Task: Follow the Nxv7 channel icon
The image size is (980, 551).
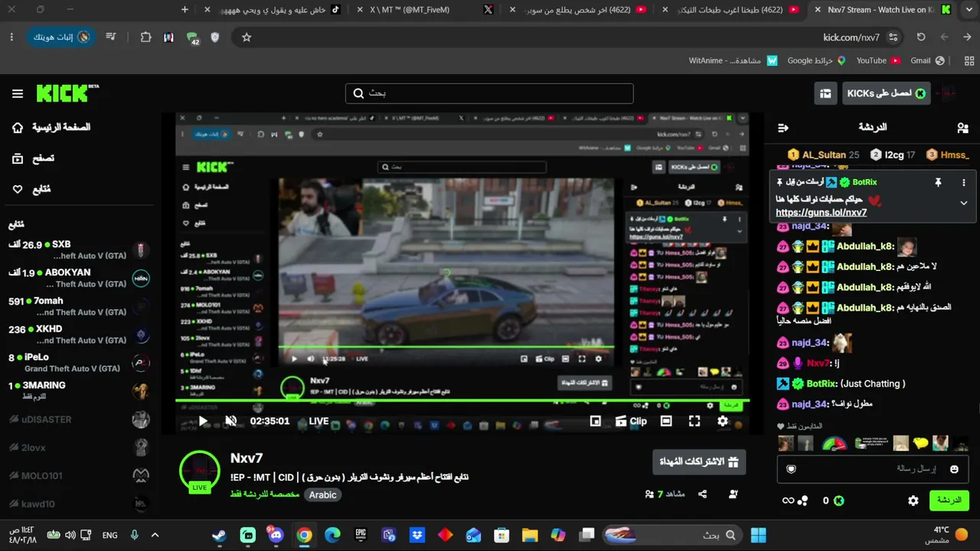Action: 733,494
